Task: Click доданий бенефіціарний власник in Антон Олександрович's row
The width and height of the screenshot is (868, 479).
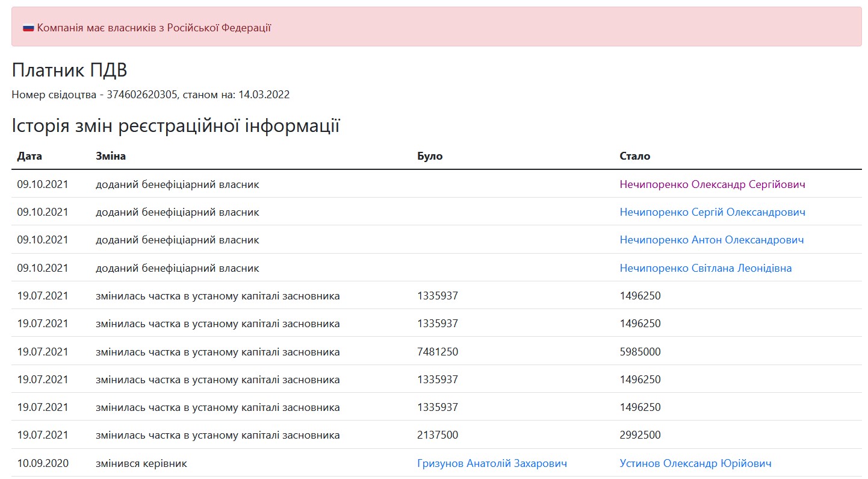Action: (178, 240)
